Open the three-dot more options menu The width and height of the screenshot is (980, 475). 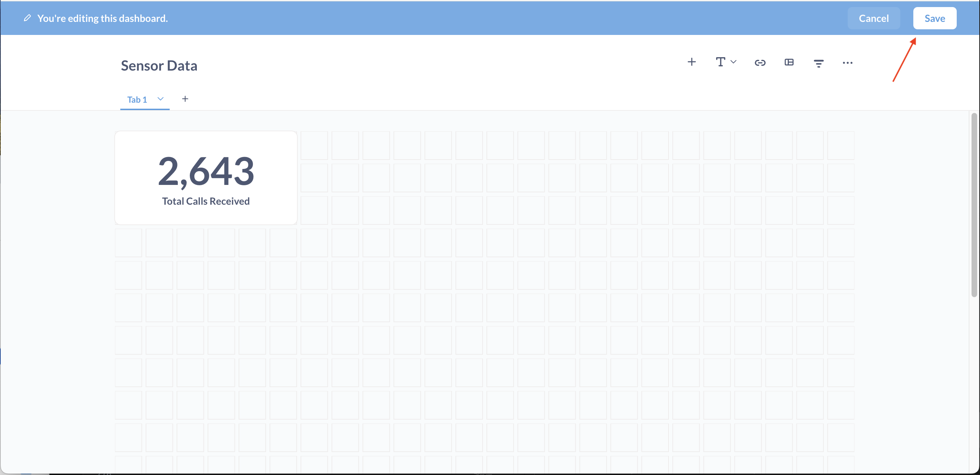click(x=847, y=63)
